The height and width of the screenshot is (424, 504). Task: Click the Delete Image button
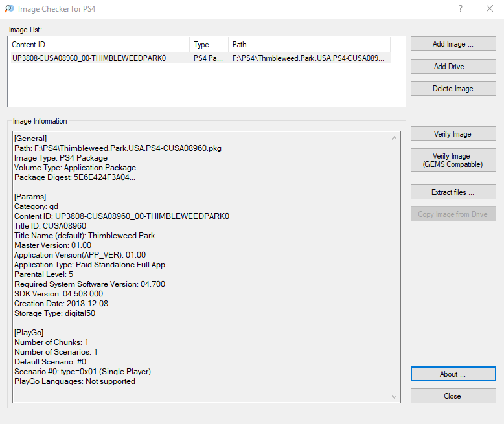[453, 88]
